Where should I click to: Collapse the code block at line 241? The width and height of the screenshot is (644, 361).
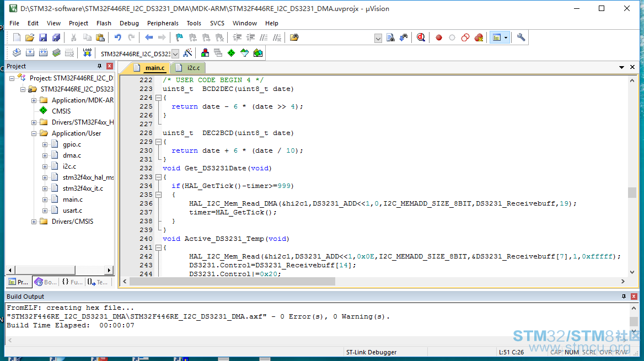(159, 247)
